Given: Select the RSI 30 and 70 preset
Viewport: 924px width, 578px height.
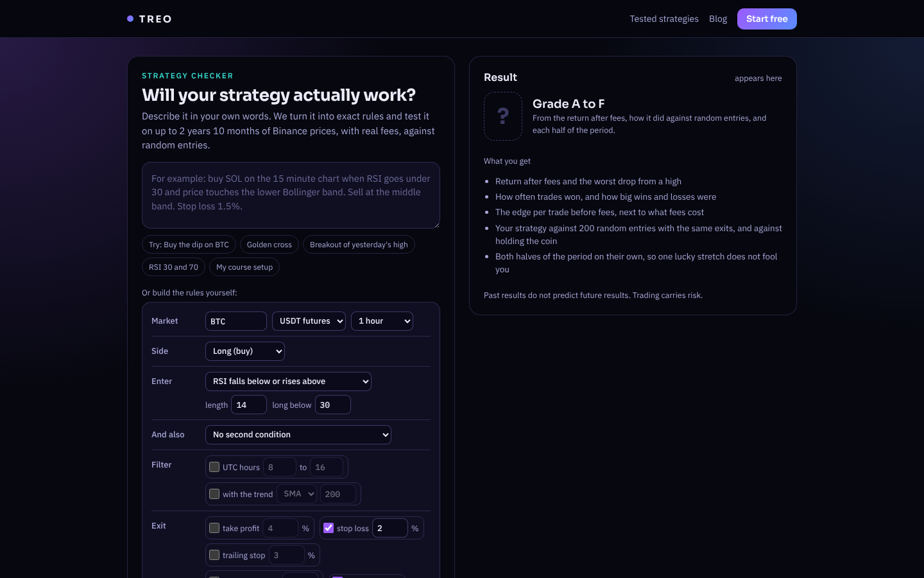Looking at the screenshot, I should (x=173, y=267).
